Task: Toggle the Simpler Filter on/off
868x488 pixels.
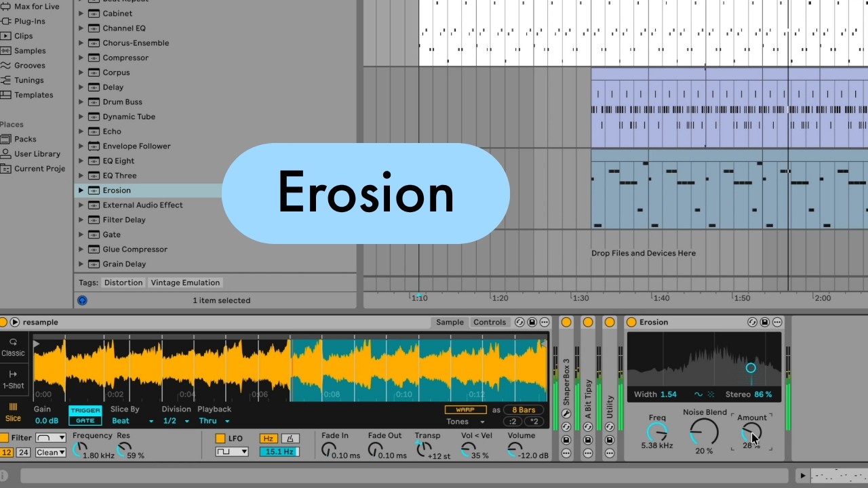Action: [x=4, y=438]
